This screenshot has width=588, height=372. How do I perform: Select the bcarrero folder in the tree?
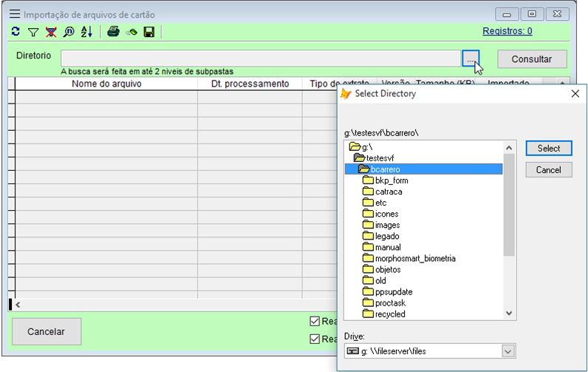[390, 169]
